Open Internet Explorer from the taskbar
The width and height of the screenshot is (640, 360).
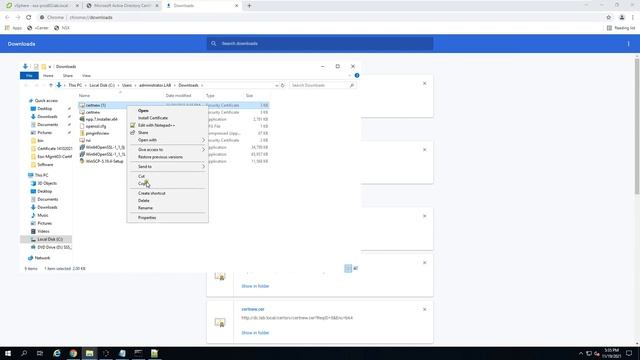coord(57,353)
